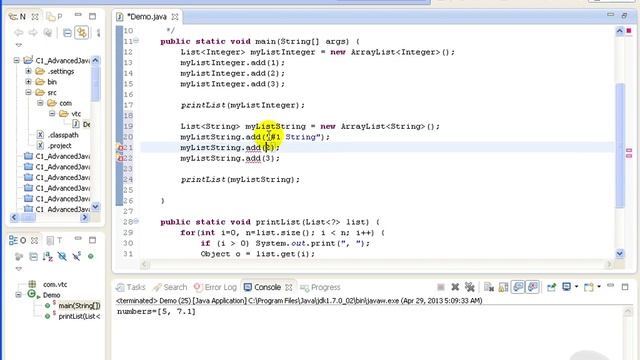This screenshot has height=360, width=640.
Task: Collapse the src folder
Action: click(x=28, y=92)
